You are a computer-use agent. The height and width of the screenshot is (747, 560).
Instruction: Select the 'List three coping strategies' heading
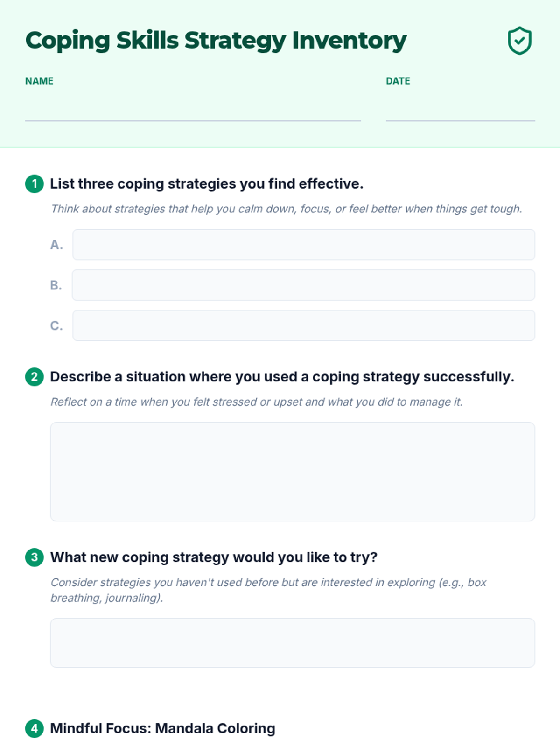[206, 184]
